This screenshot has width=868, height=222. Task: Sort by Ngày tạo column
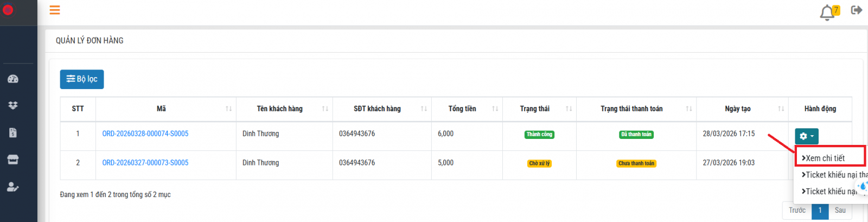click(742, 109)
